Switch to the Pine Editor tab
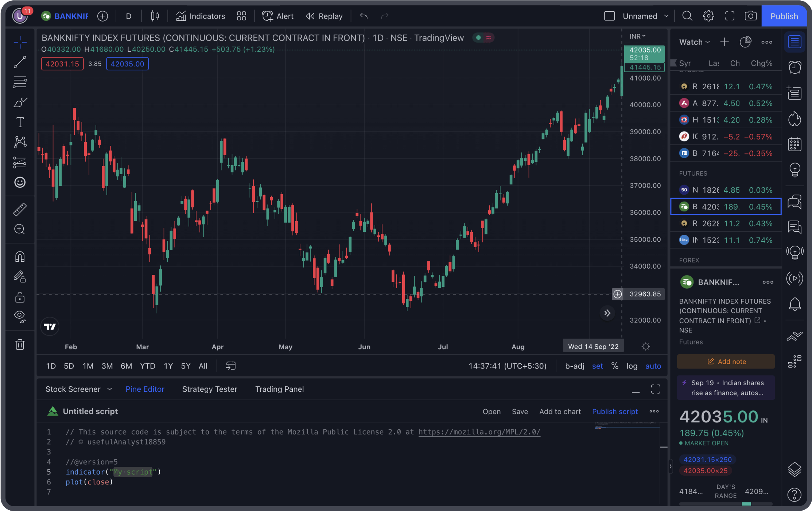 pyautogui.click(x=145, y=389)
